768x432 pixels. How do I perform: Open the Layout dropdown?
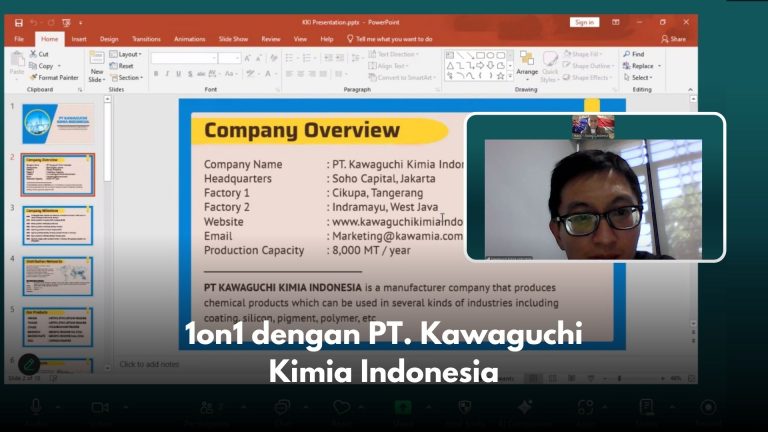pos(126,54)
